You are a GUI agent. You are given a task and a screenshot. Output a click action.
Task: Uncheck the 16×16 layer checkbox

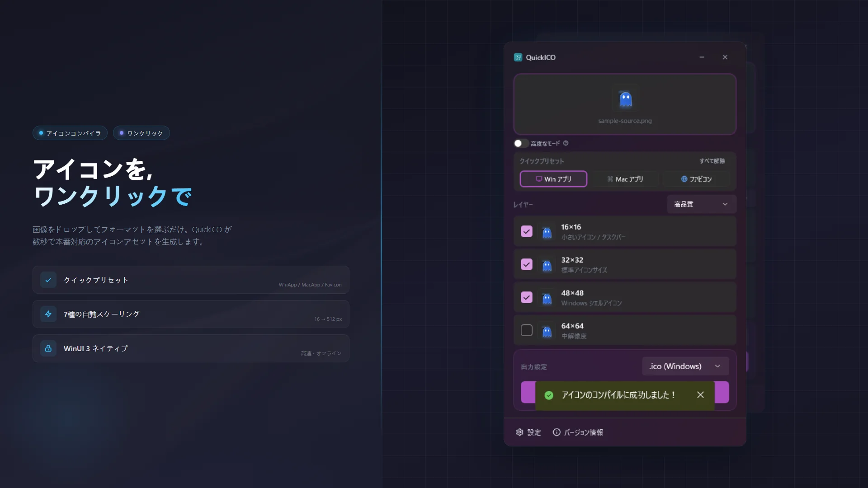click(527, 231)
